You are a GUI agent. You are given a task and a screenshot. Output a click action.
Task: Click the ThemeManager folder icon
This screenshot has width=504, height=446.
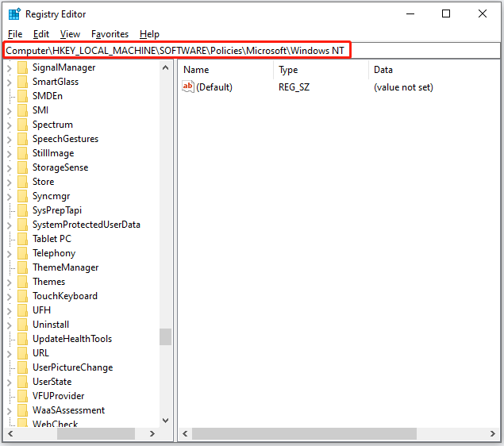click(x=22, y=267)
